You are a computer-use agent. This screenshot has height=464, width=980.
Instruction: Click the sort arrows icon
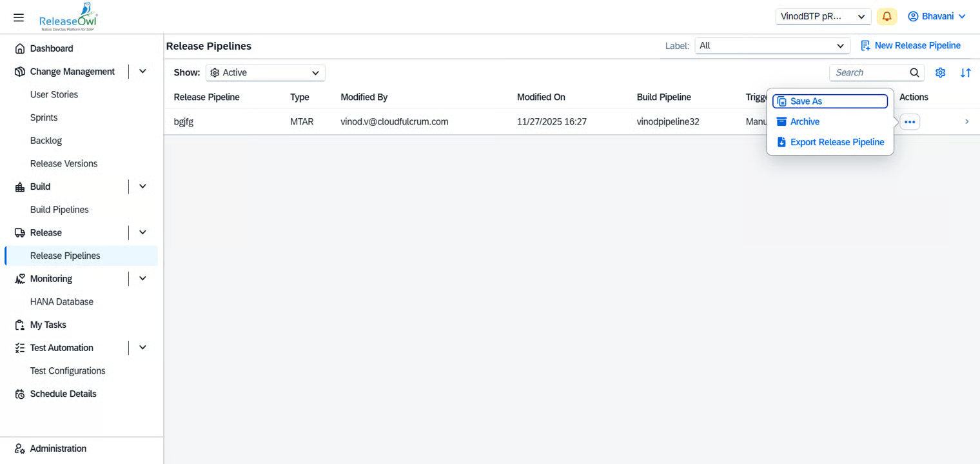pyautogui.click(x=965, y=73)
